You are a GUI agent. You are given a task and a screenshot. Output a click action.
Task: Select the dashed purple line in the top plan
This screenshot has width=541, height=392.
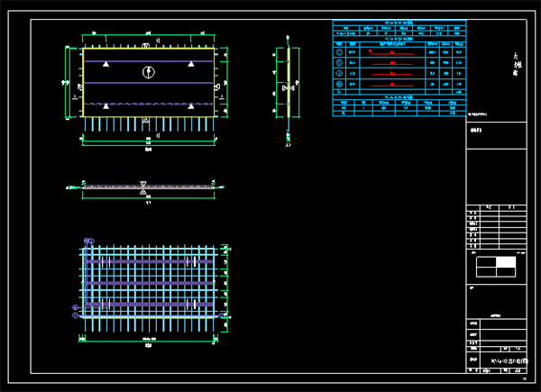(x=149, y=104)
